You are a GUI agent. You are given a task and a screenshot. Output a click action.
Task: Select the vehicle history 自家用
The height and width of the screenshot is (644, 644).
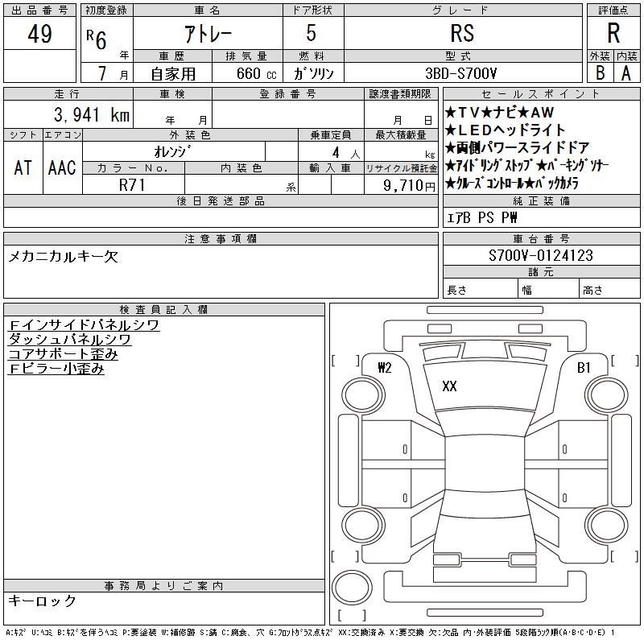pos(173,74)
